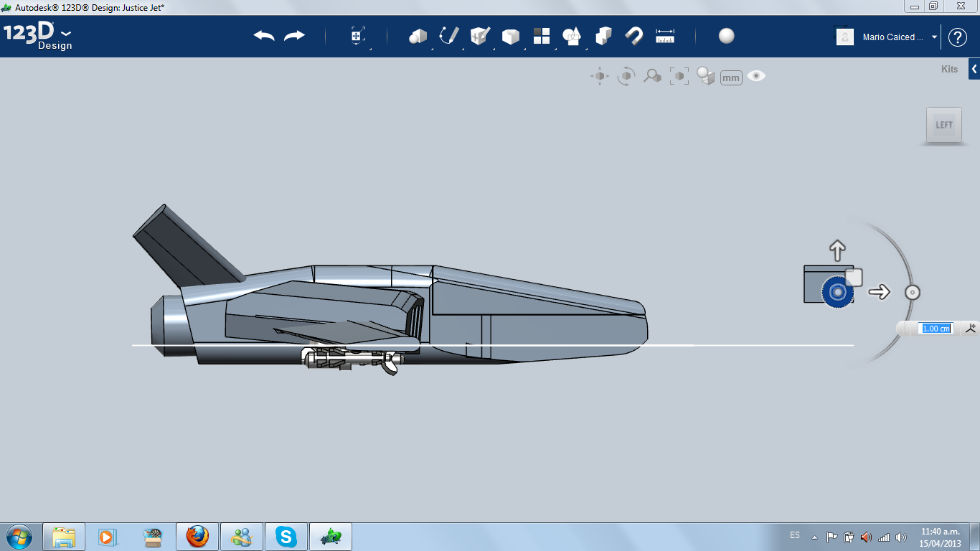Open Firefox from the taskbar
This screenshot has height=551, width=980.
(x=197, y=537)
